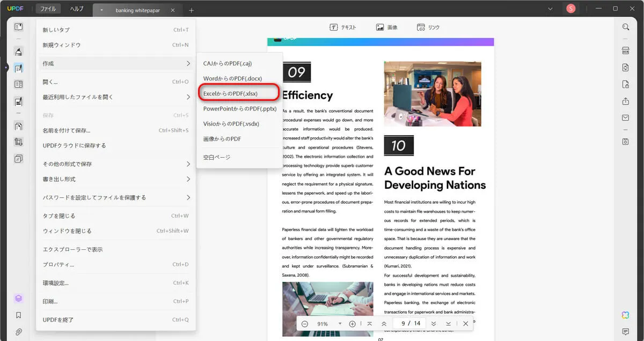
Task: Choose 印刷... menu item
Action: [x=115, y=301]
